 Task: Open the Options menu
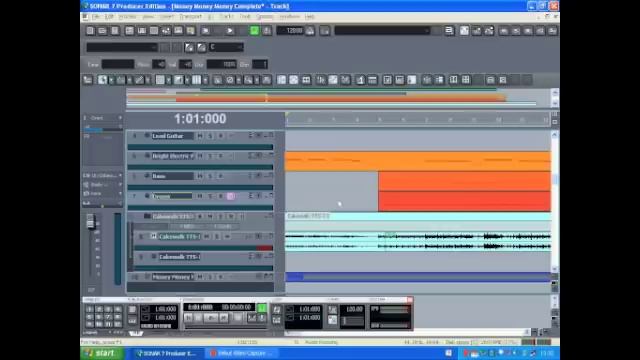(265, 17)
